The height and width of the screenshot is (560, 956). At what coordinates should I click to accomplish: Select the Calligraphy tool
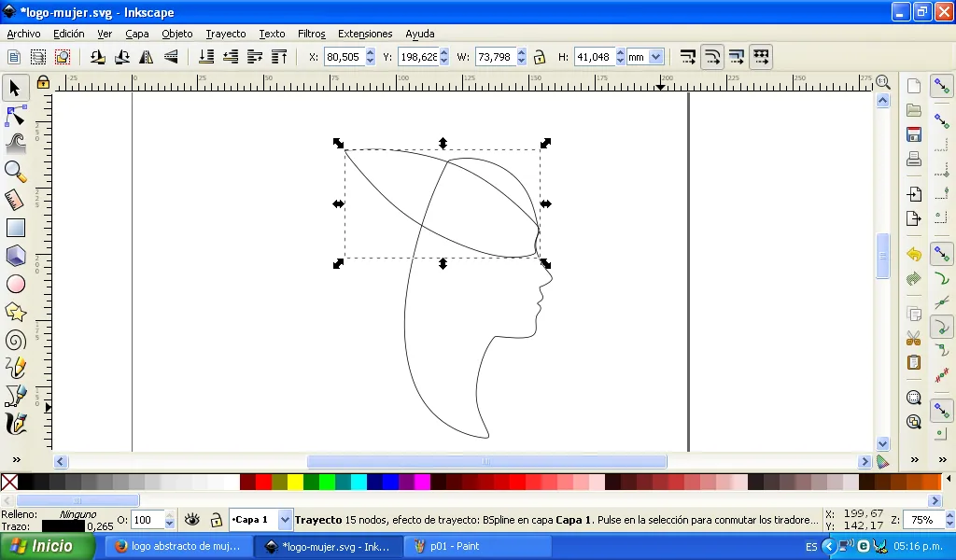[15, 424]
